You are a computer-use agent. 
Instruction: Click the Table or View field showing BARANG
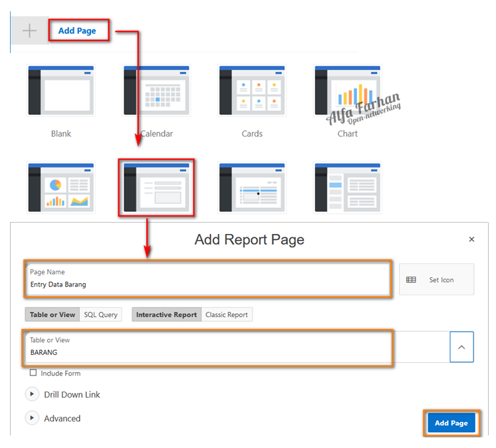(x=237, y=347)
